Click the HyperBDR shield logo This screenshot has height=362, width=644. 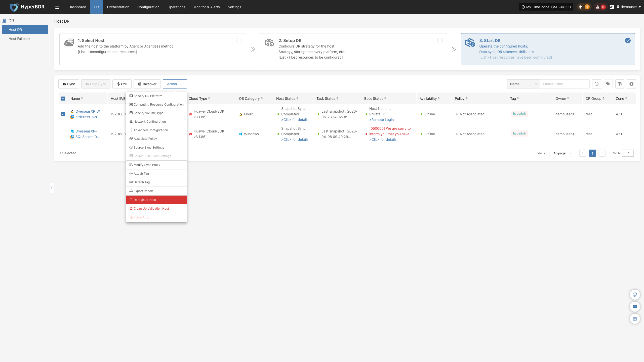tap(14, 7)
